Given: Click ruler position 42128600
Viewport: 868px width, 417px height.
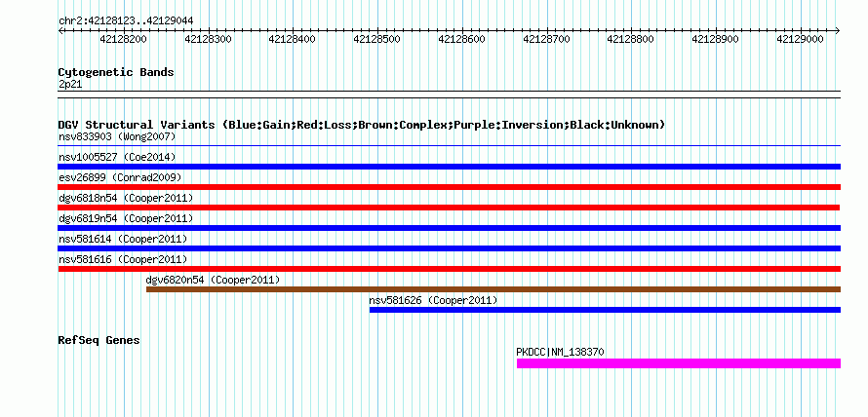Looking at the screenshot, I should 461,39.
